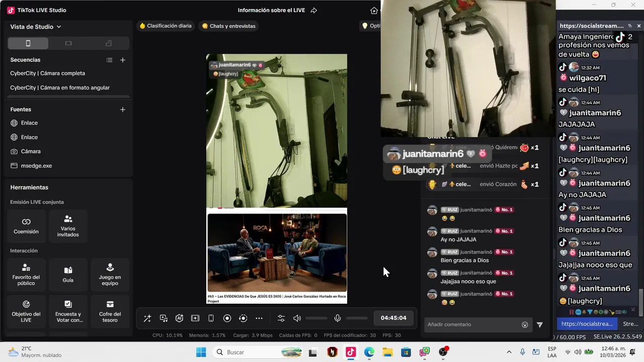This screenshot has width=644, height=362.
Task: Close the socialstream dock panel
Action: [x=639, y=26]
